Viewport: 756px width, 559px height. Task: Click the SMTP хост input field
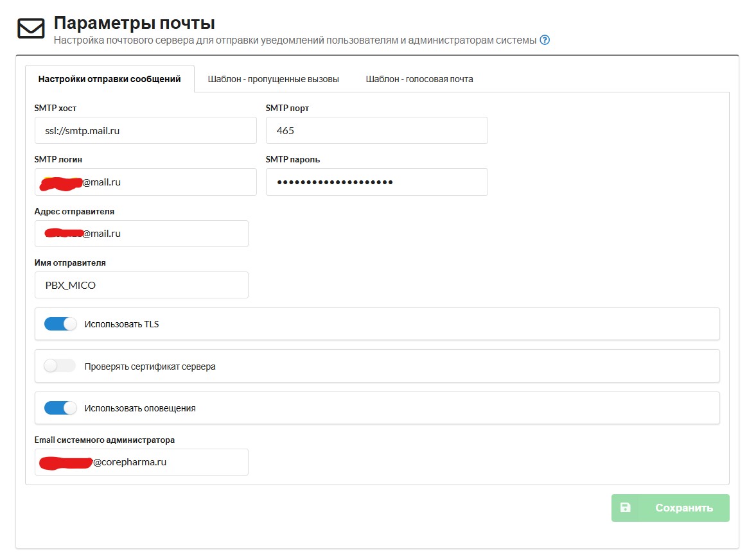point(145,130)
